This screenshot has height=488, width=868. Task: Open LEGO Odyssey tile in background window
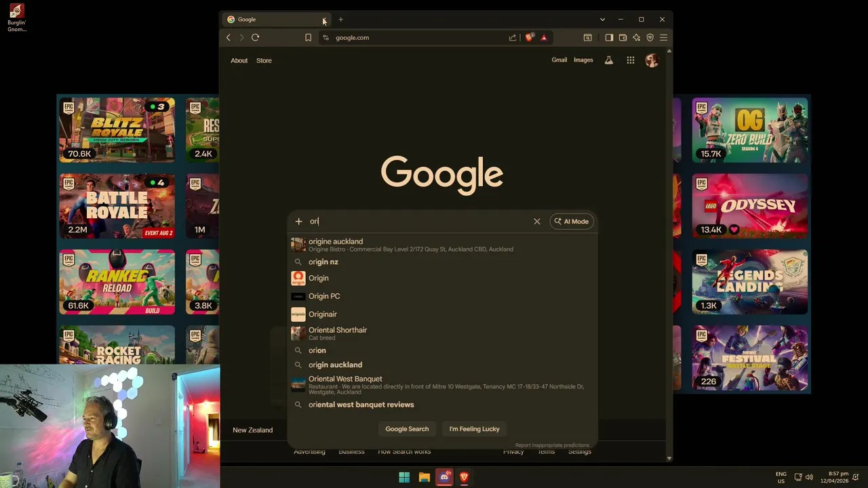(750, 205)
